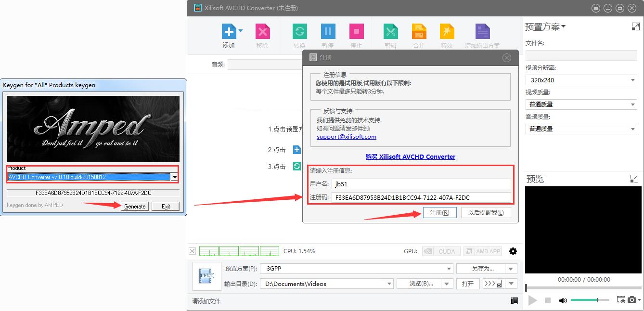Screen dimensions: 644x311
Task: Click the Add (添加) file icon
Action: (x=229, y=32)
